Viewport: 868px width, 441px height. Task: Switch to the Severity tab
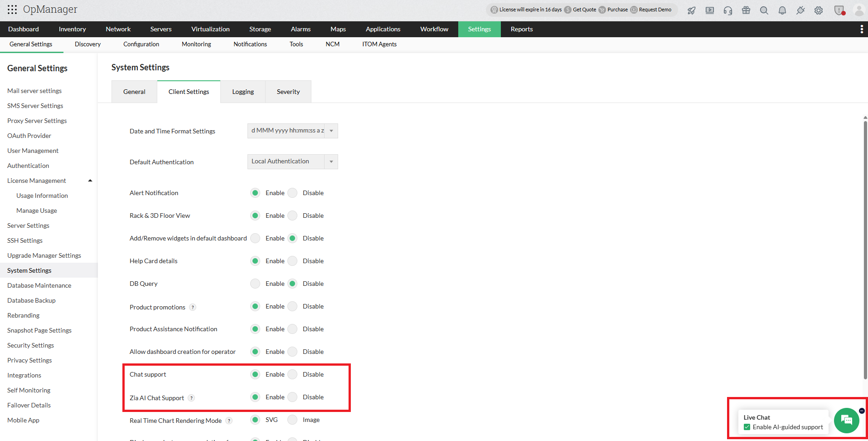[x=288, y=92]
